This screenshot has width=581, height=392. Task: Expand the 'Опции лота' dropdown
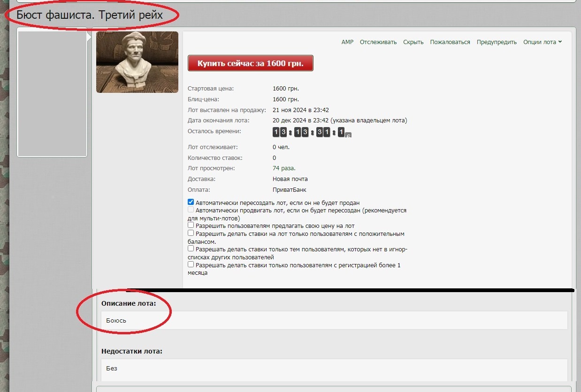(543, 42)
